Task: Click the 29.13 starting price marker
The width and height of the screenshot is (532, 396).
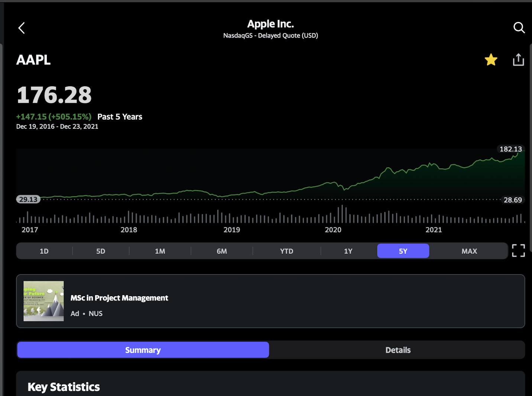Action: [28, 199]
